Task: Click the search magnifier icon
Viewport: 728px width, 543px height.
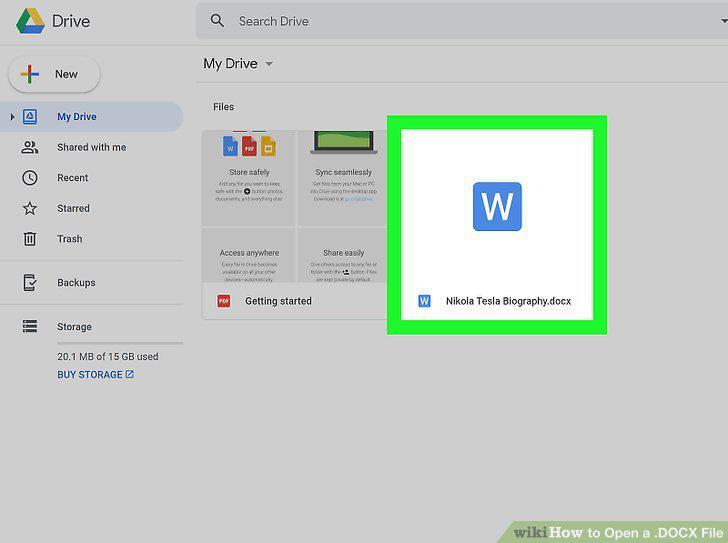Action: pyautogui.click(x=217, y=20)
